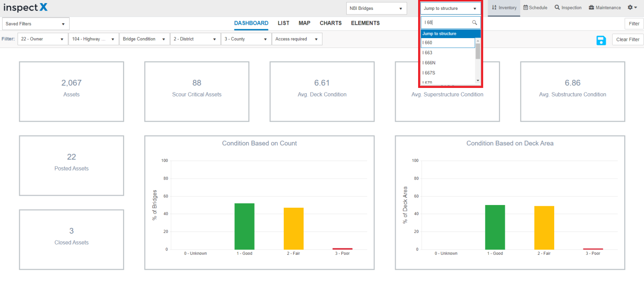Viewport: 644px width, 284px height.
Task: Click the 22 Posted Assets card
Action: (71, 166)
